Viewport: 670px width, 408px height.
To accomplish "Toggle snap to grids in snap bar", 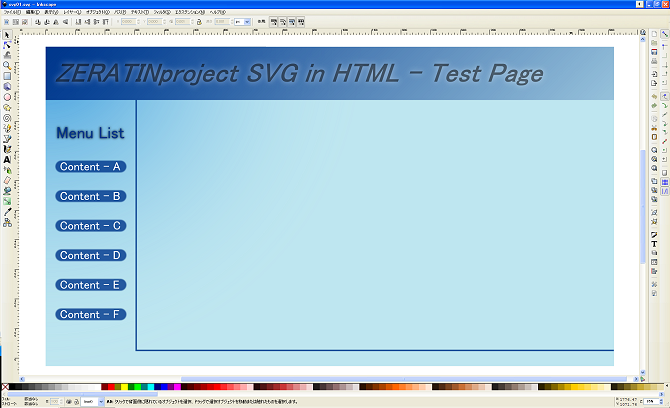I will coord(664,182).
